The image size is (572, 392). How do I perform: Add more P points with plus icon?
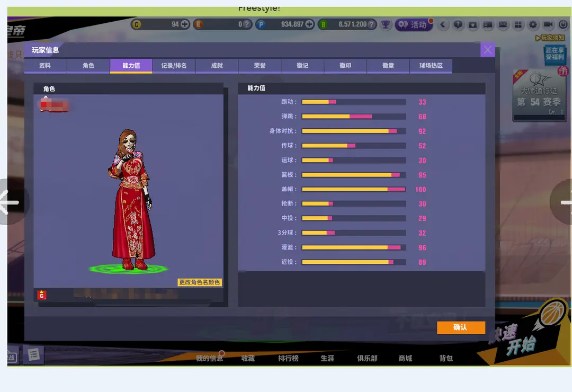[309, 24]
